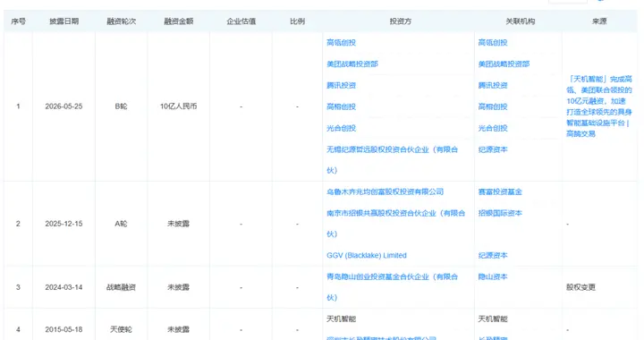Select row number 1 cell
644x340 pixels.
[18, 106]
